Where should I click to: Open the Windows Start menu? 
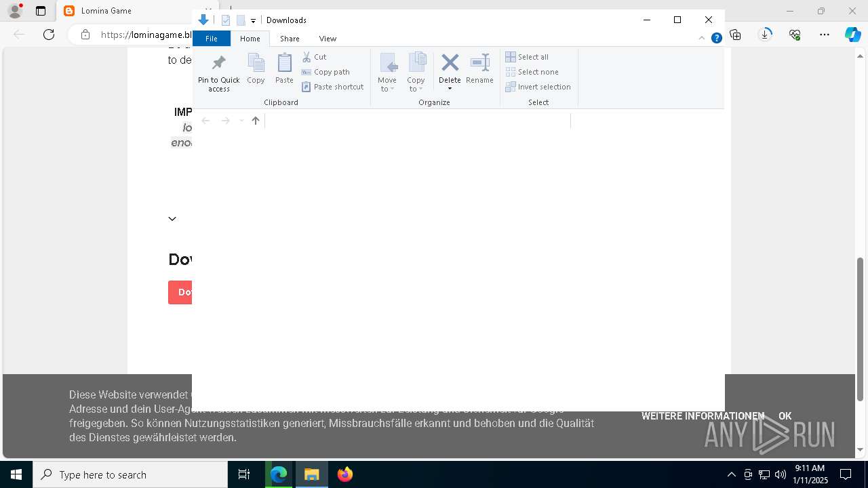[16, 474]
